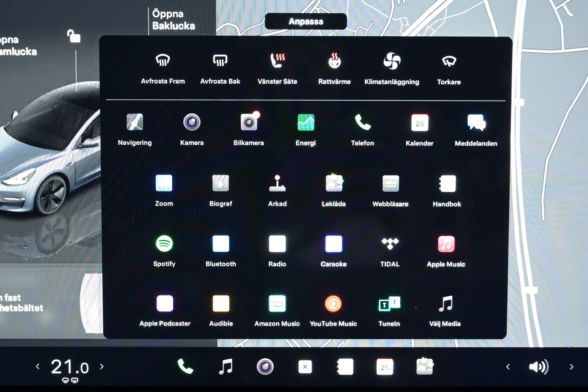Toggle Avfrosta Bak rear defrost
The image size is (588, 392).
tap(220, 69)
